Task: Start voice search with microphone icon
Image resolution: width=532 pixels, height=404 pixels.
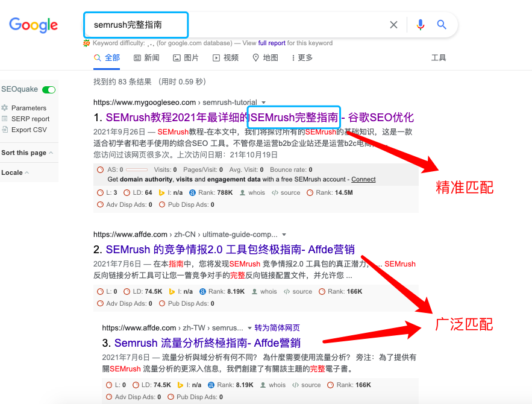Action: pos(421,25)
